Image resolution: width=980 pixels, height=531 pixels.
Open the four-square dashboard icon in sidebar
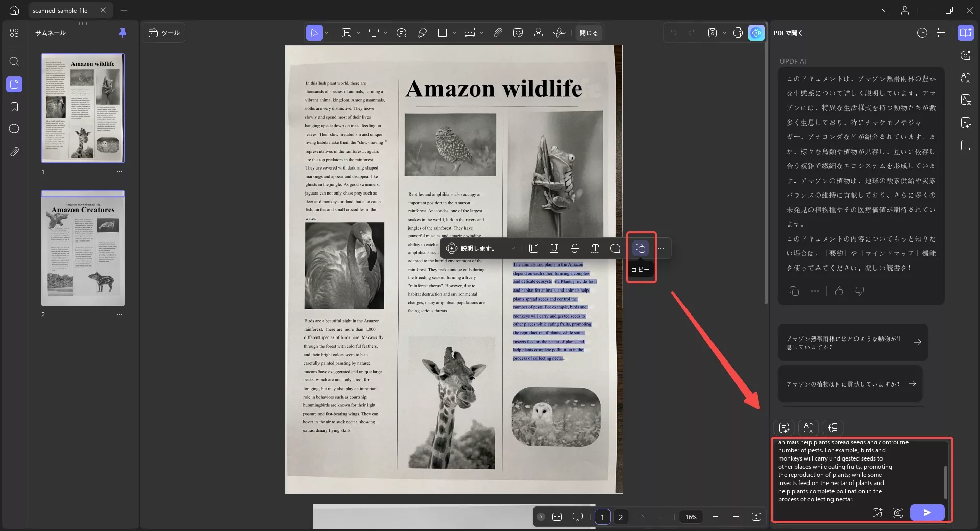[14, 33]
